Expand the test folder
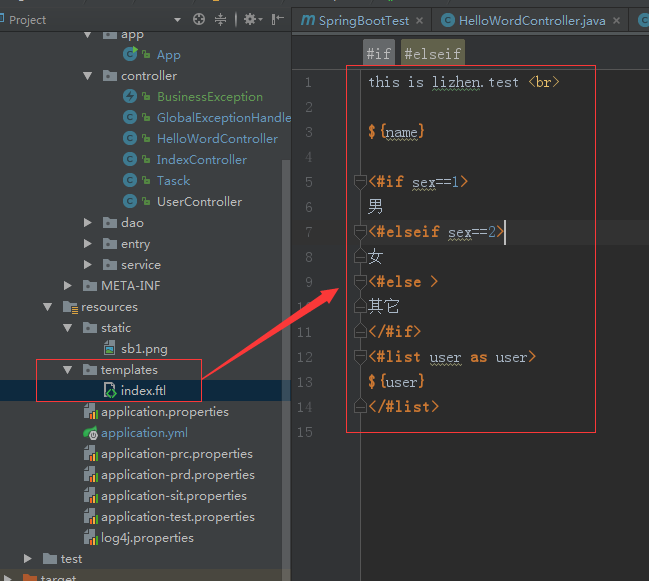Viewport: 649px width, 581px height. (27, 559)
